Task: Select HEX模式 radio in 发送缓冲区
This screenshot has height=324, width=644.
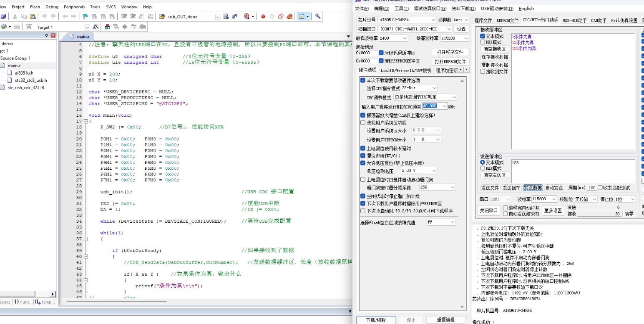Action: (x=483, y=168)
